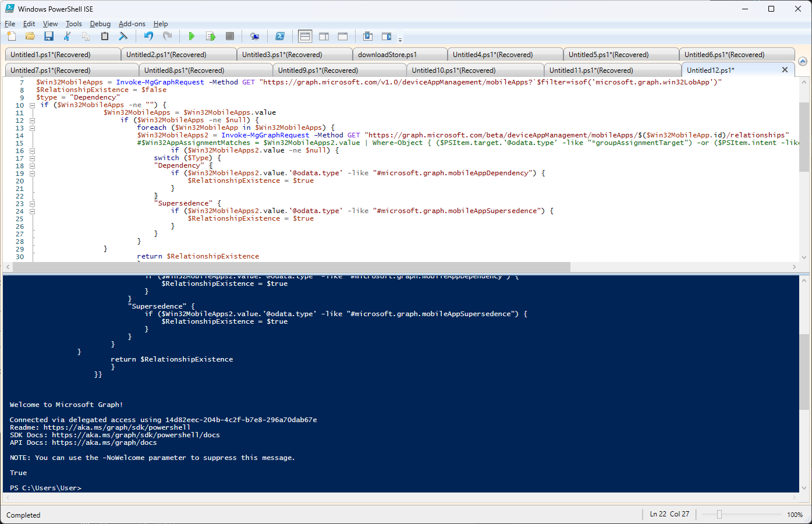The image size is (812, 524).
Task: Show script pane on top layout icon
Action: click(x=305, y=36)
